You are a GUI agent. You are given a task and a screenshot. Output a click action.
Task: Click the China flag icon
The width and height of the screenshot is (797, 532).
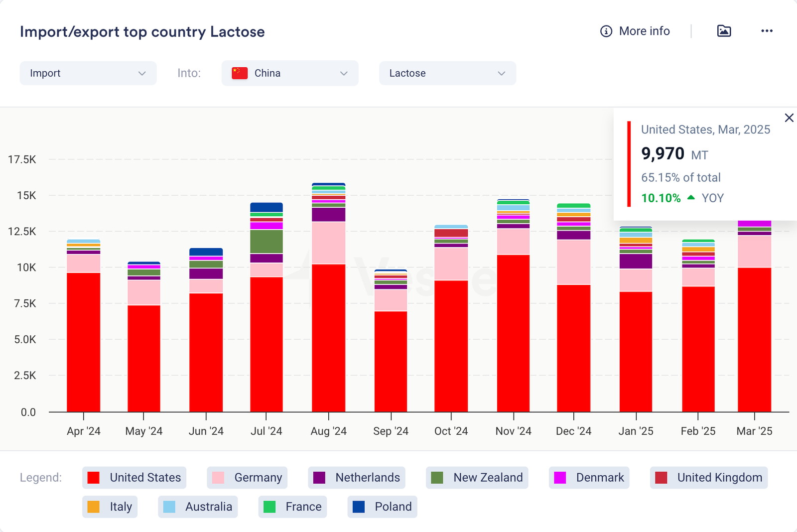pos(240,73)
